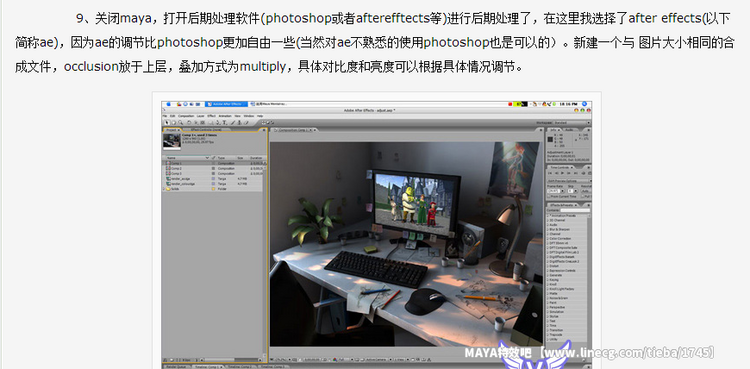Open the Effect menu
The height and width of the screenshot is (369, 750).
point(211,116)
